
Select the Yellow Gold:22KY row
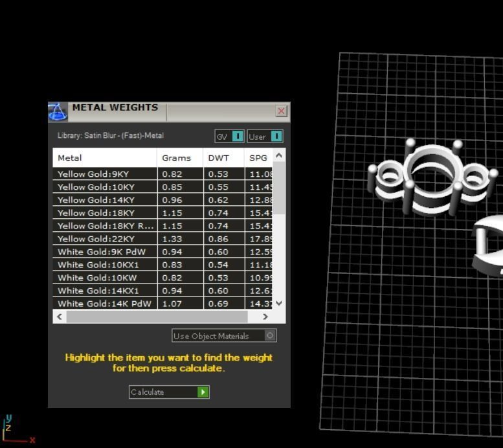[x=162, y=239]
